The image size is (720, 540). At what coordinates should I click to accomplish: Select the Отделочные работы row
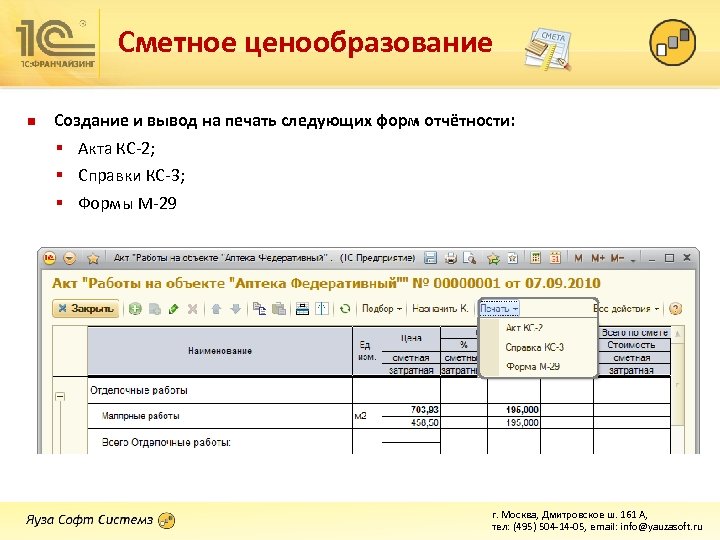click(x=220, y=390)
